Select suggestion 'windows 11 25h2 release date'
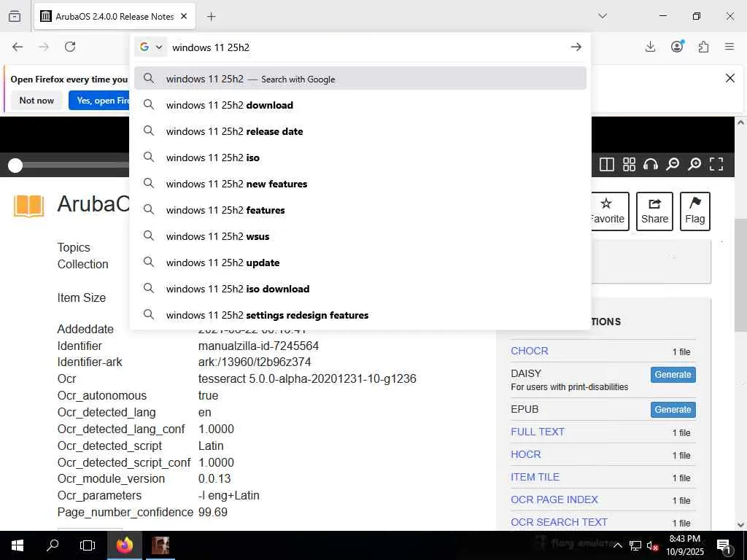Image resolution: width=747 pixels, height=560 pixels. pyautogui.click(x=360, y=131)
